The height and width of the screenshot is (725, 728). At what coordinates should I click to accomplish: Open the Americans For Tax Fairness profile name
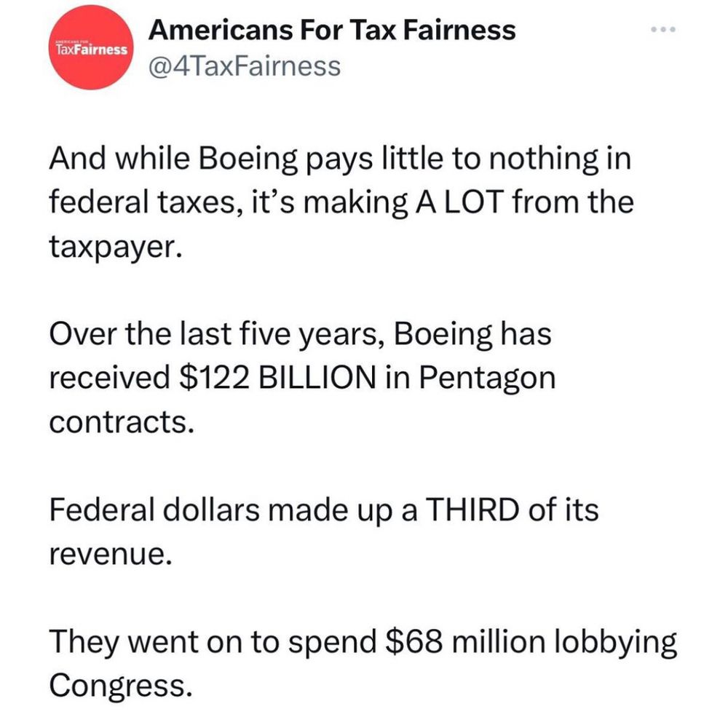pyautogui.click(x=332, y=30)
